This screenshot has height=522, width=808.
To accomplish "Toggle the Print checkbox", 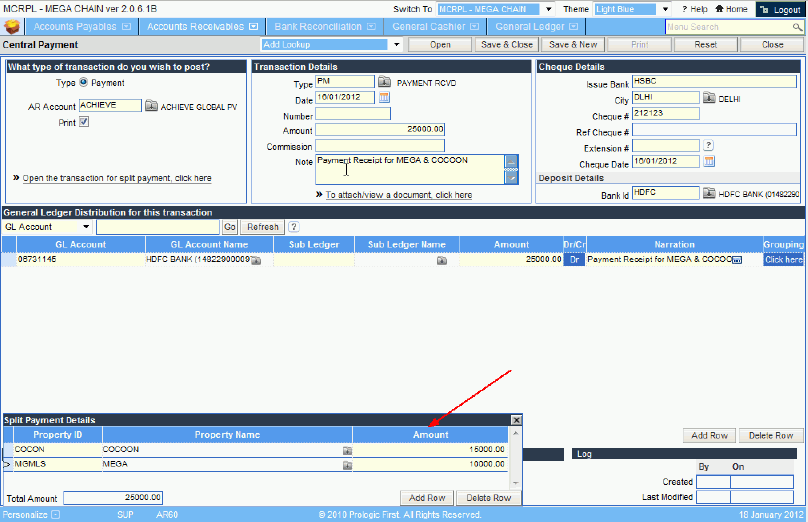I will (x=84, y=122).
